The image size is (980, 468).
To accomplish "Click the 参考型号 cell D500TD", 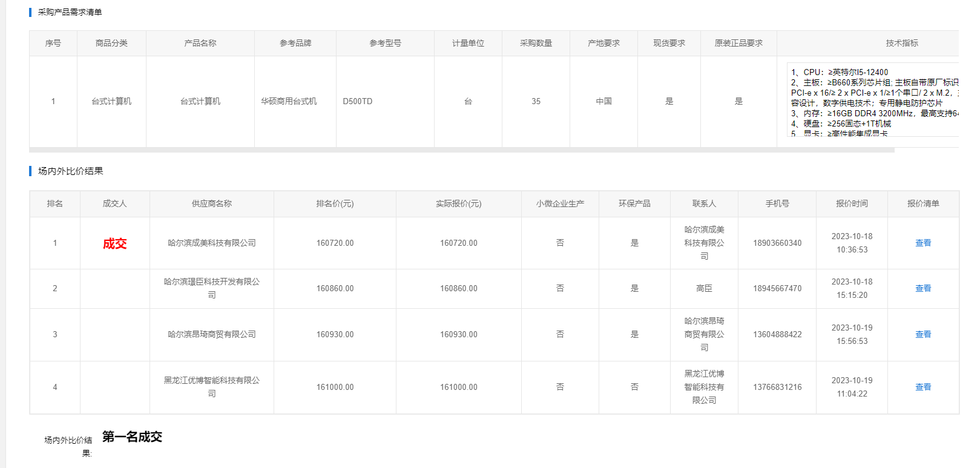I will pos(358,101).
